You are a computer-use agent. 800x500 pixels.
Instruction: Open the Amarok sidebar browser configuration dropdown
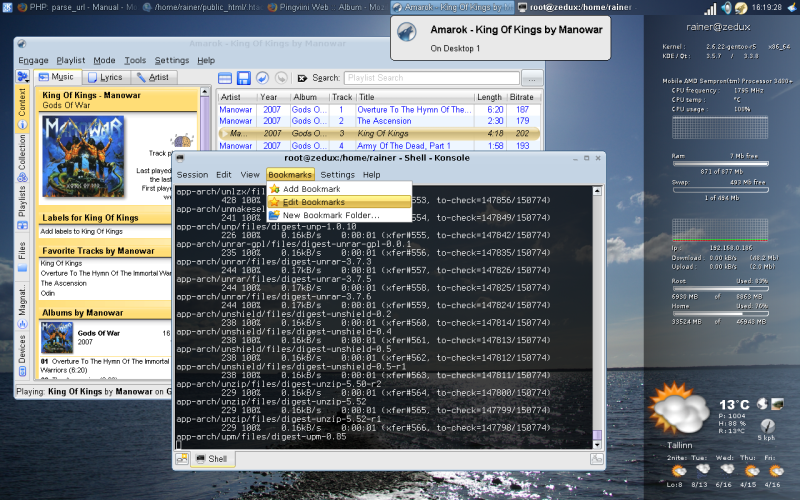pyautogui.click(x=22, y=77)
